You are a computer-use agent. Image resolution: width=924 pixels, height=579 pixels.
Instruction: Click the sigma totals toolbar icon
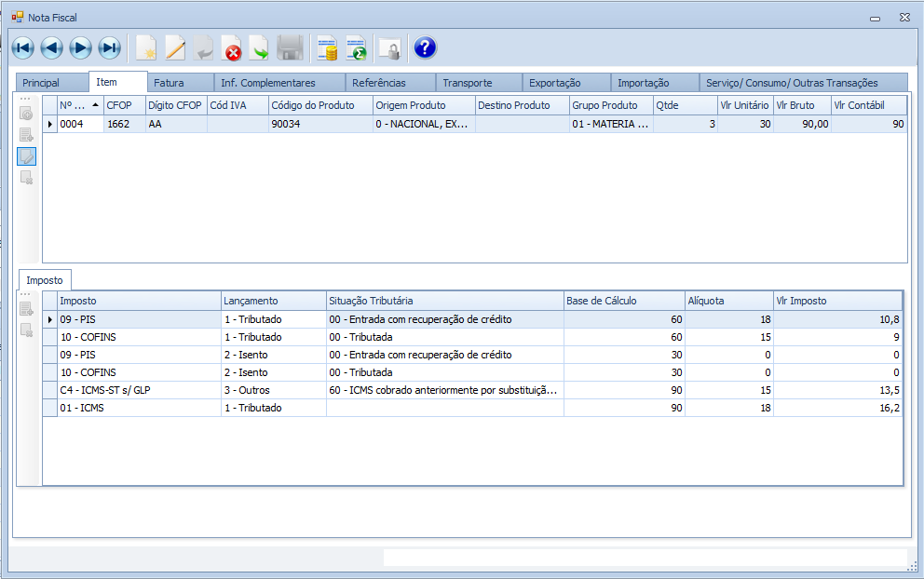[356, 48]
